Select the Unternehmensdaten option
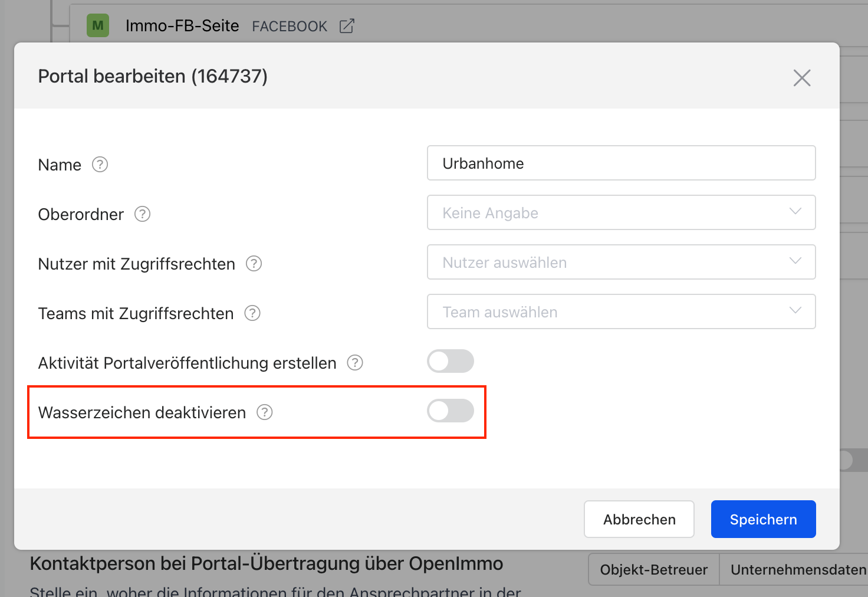The image size is (868, 597). [797, 570]
